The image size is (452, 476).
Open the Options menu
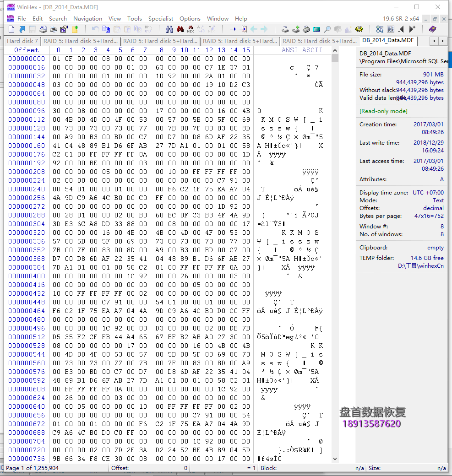coord(190,18)
